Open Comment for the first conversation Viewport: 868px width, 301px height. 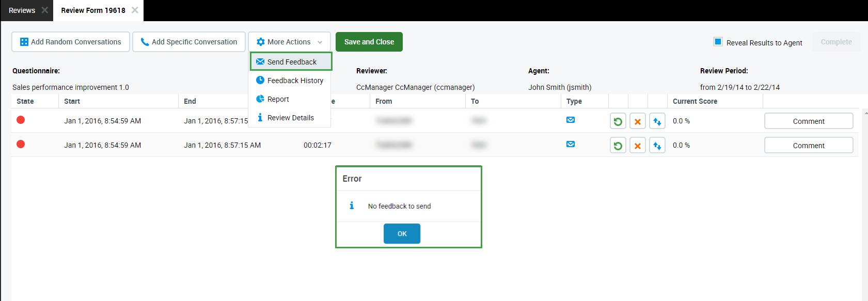pyautogui.click(x=808, y=121)
